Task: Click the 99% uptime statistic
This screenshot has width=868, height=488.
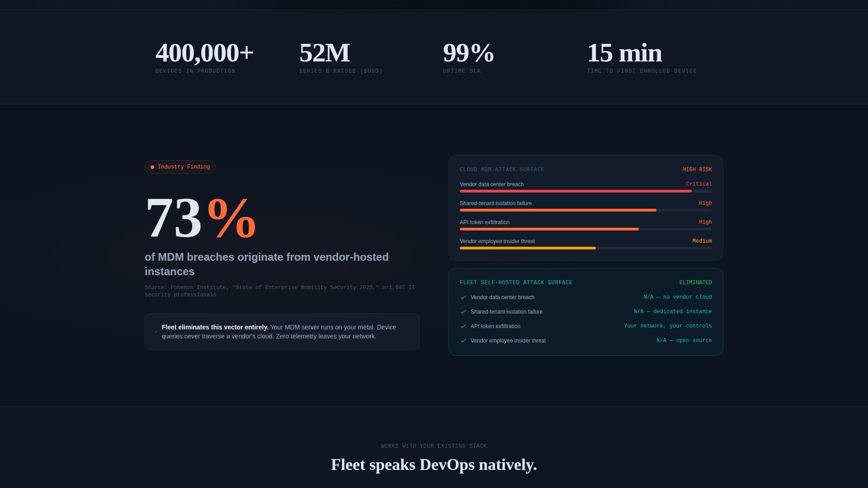Action: tap(468, 53)
